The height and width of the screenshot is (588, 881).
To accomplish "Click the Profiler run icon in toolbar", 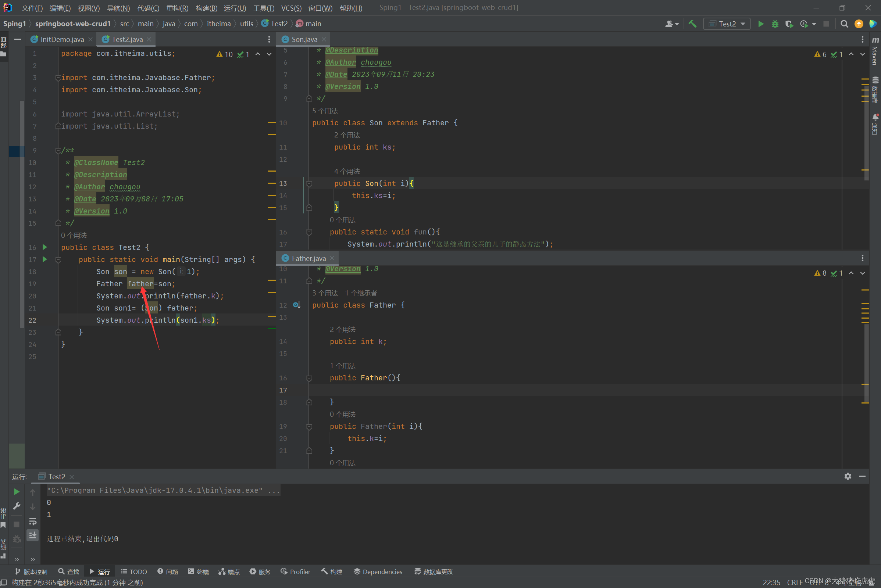I will tap(804, 24).
